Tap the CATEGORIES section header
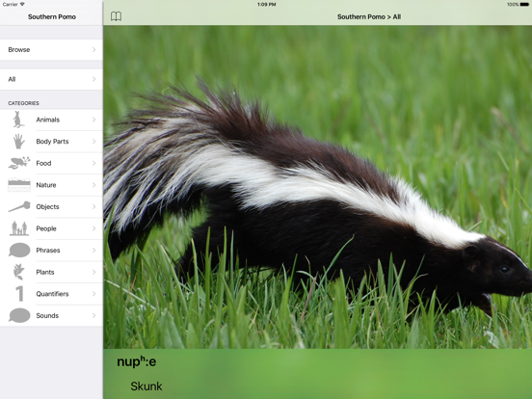 tap(23, 103)
